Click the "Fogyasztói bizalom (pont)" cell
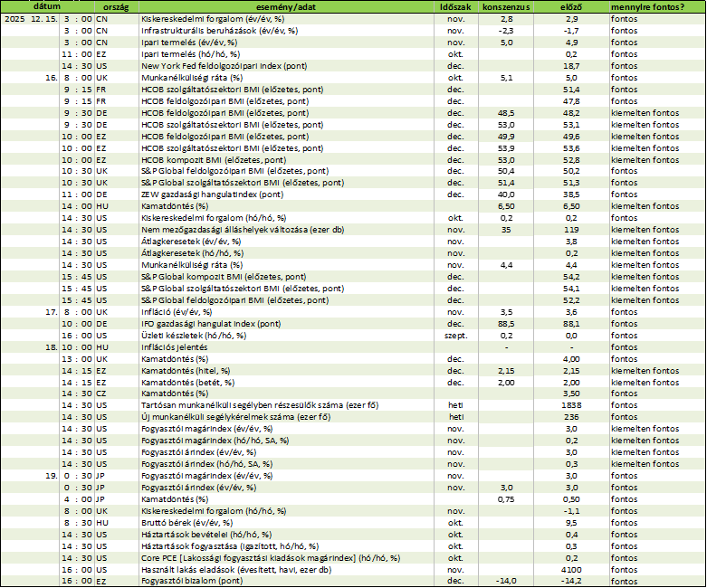This screenshot has height=588, width=707. point(286,582)
